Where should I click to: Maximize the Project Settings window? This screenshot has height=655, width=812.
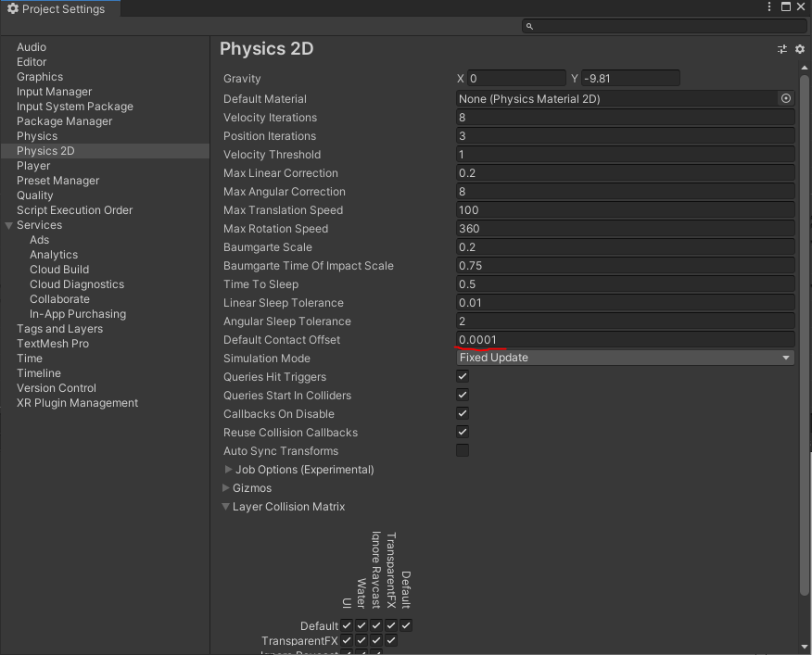786,6
